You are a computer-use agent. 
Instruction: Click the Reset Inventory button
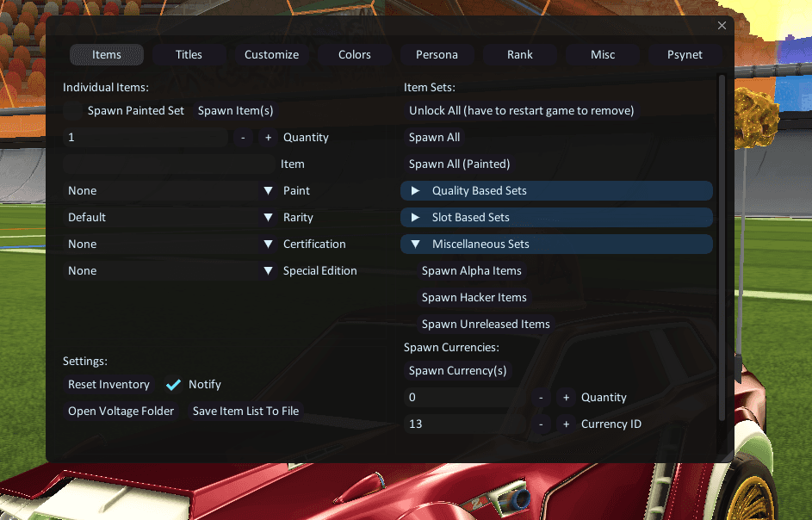tap(108, 384)
